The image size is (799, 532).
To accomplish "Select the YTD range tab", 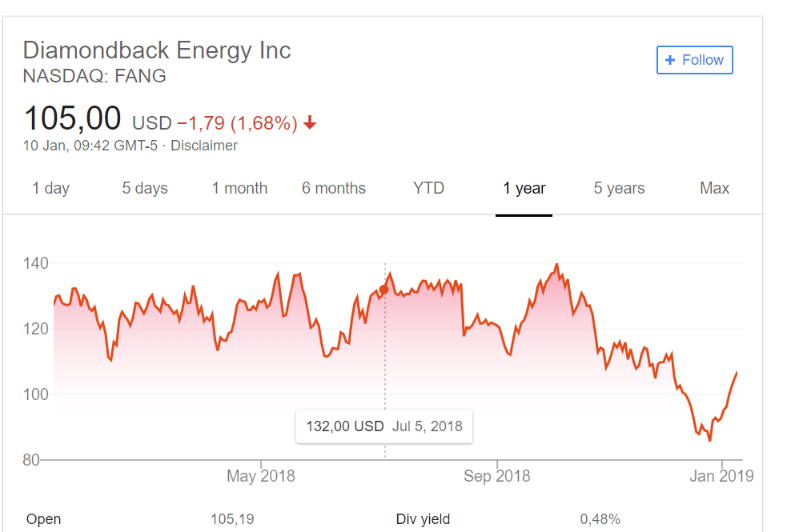I will click(428, 188).
